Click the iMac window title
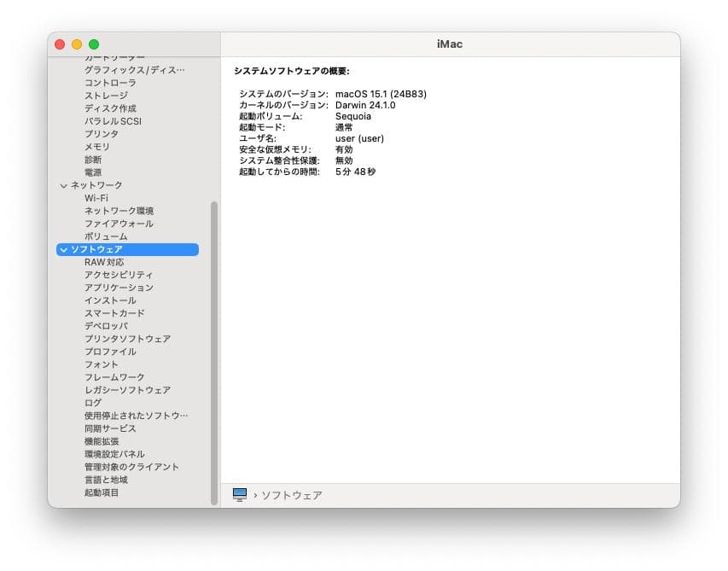 point(450,44)
